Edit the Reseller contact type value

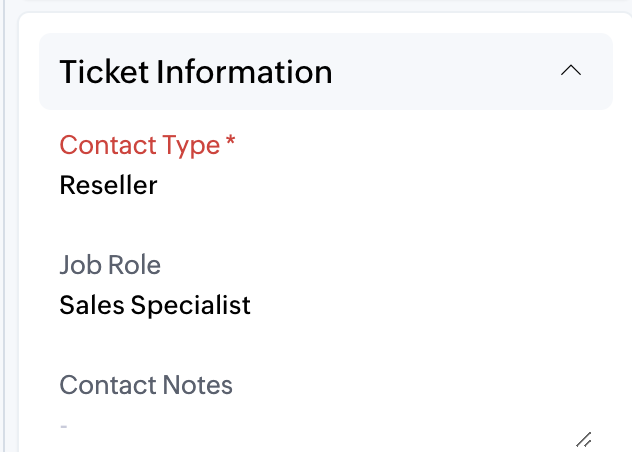pos(108,185)
